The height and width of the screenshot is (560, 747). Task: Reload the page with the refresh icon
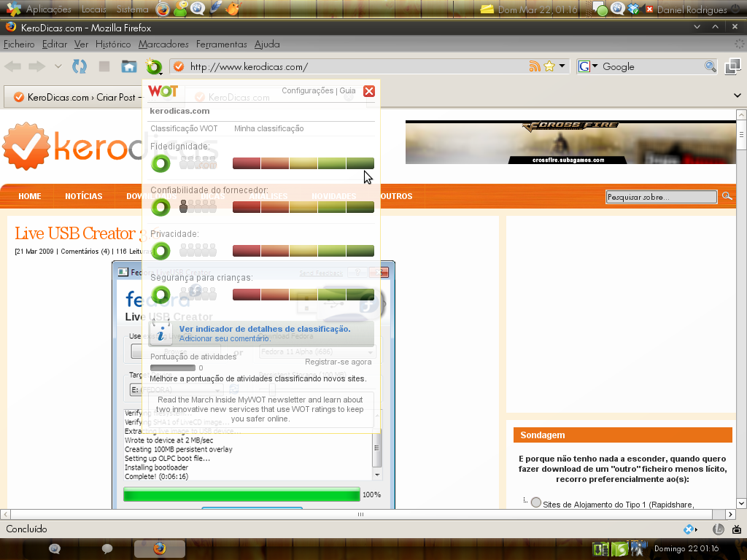80,66
